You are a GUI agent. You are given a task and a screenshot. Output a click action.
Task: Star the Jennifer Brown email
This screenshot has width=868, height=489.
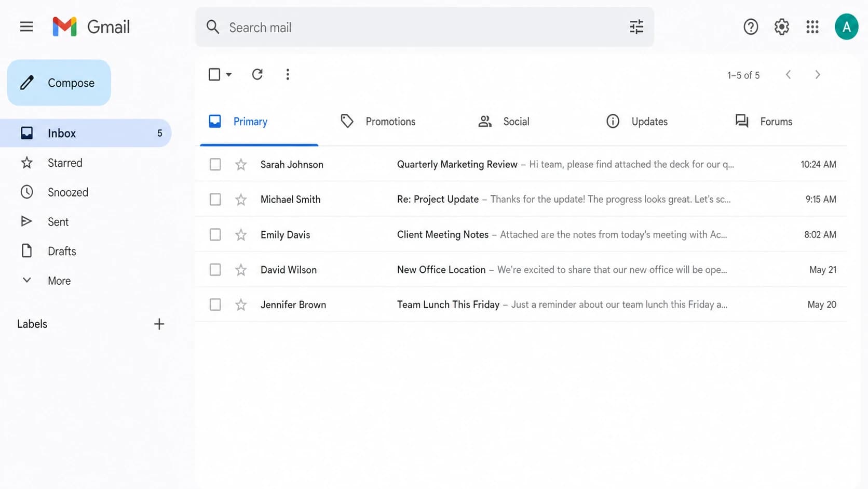point(241,305)
